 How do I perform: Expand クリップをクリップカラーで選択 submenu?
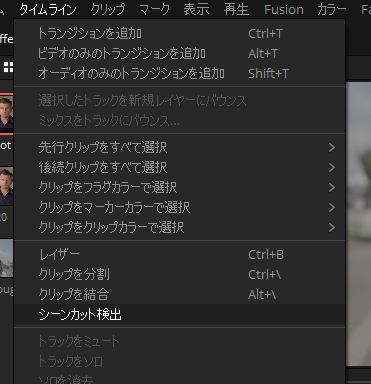pyautogui.click(x=180, y=227)
